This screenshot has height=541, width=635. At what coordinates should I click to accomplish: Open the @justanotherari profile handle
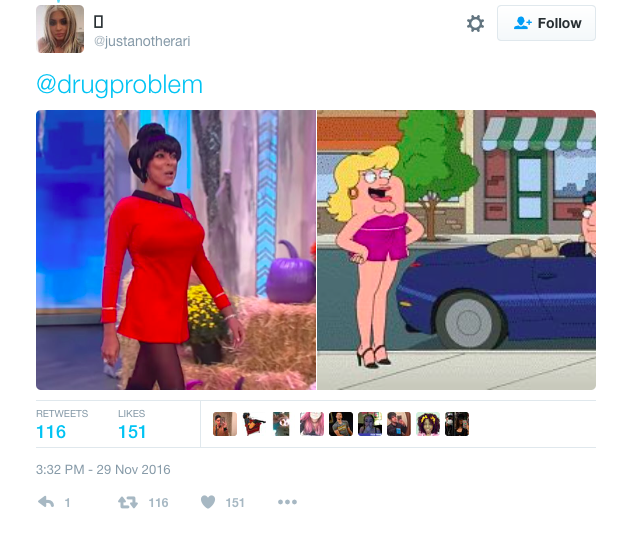[x=142, y=41]
